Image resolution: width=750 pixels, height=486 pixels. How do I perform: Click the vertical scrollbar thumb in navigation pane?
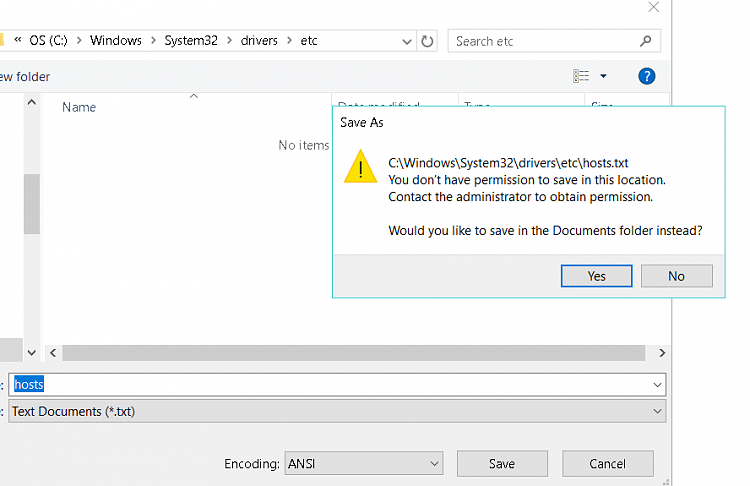[32, 204]
